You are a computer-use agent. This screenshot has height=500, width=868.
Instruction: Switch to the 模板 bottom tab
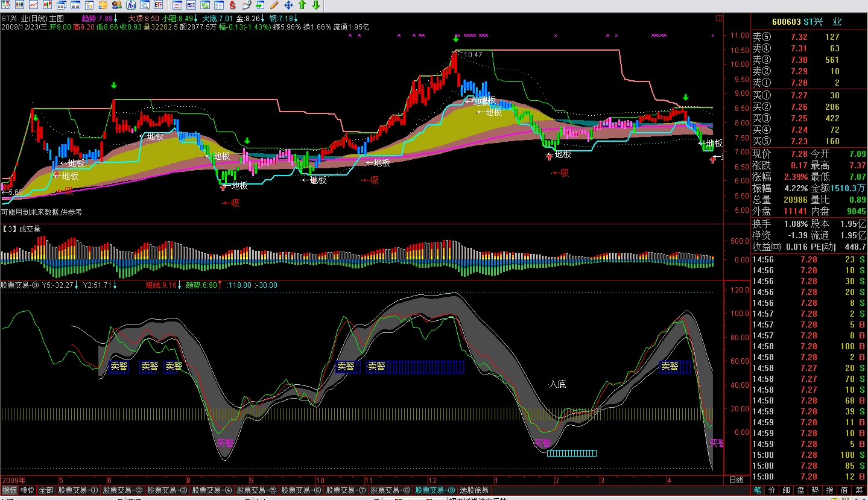tap(28, 490)
